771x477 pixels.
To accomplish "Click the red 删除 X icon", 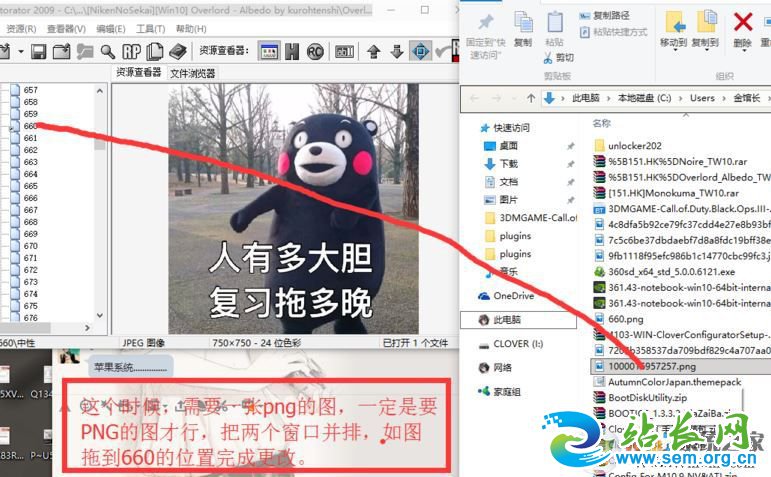I will click(x=742, y=23).
